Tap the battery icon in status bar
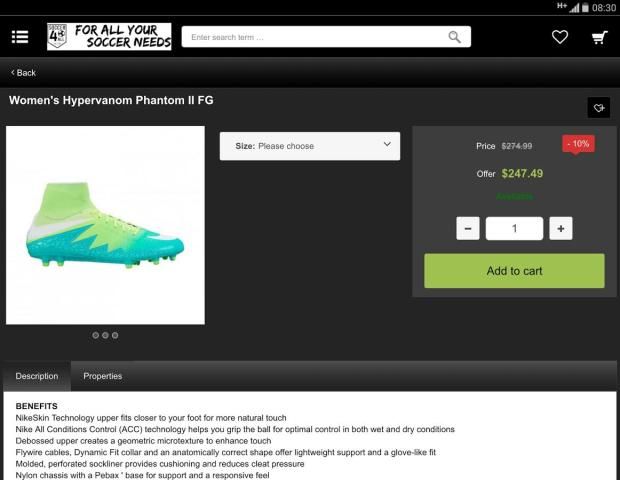 (585, 8)
